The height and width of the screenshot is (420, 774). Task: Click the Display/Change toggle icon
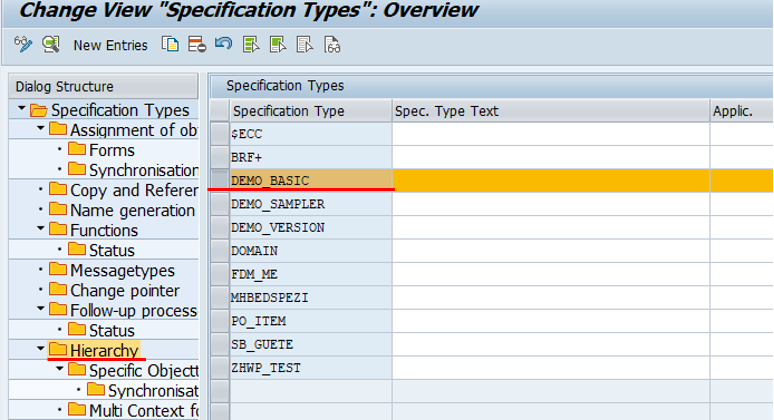coord(23,44)
